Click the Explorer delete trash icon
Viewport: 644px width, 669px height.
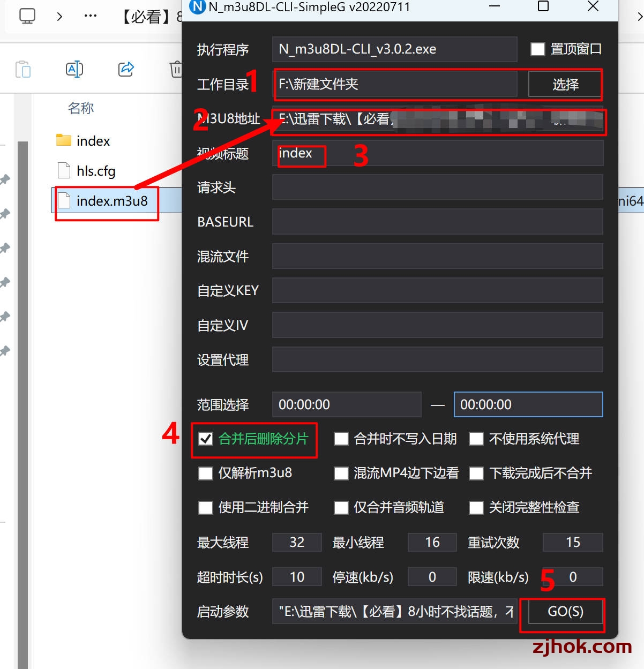176,69
